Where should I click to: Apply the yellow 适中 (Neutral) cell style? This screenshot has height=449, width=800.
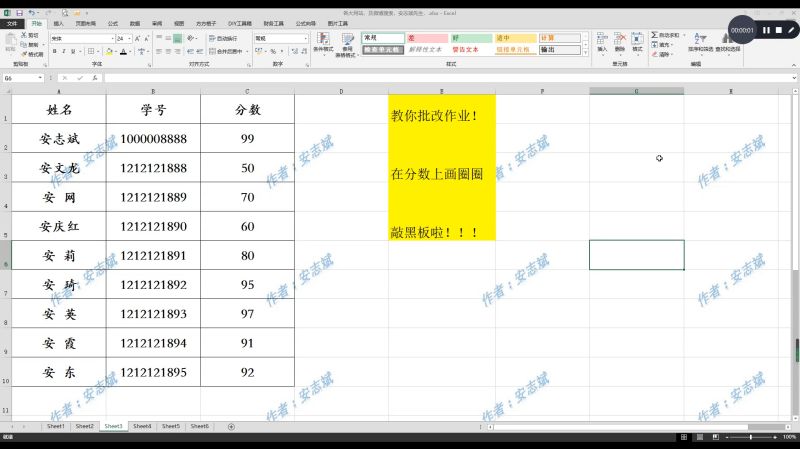point(516,38)
